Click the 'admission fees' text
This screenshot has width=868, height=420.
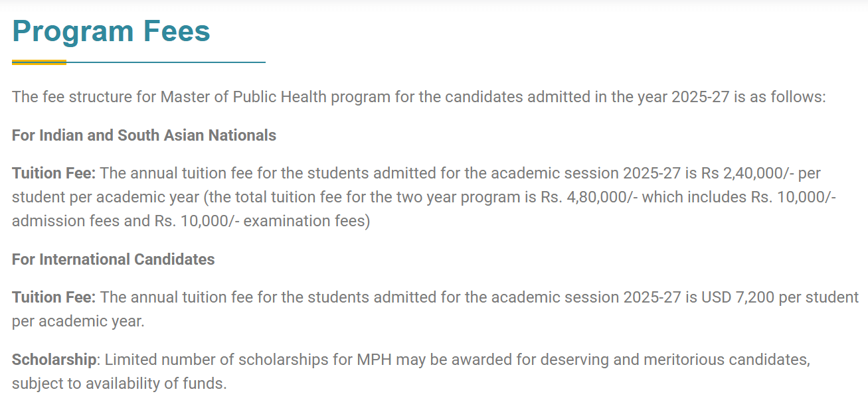(64, 221)
